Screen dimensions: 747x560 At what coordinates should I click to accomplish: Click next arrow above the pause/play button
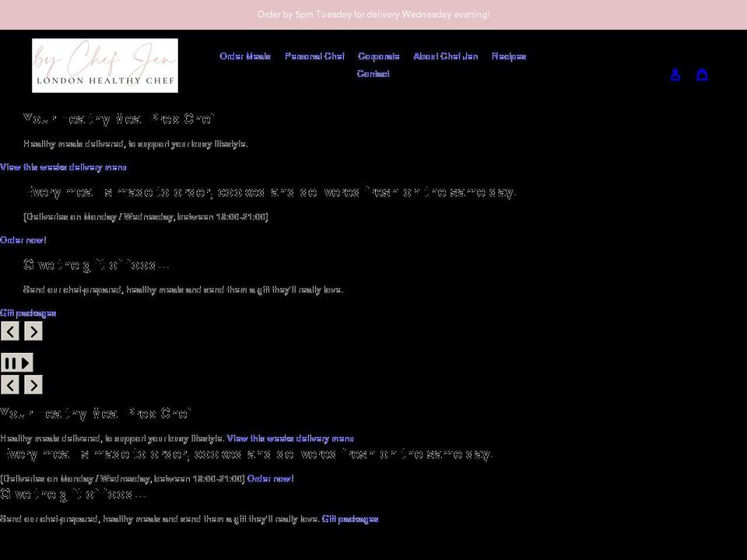click(33, 331)
